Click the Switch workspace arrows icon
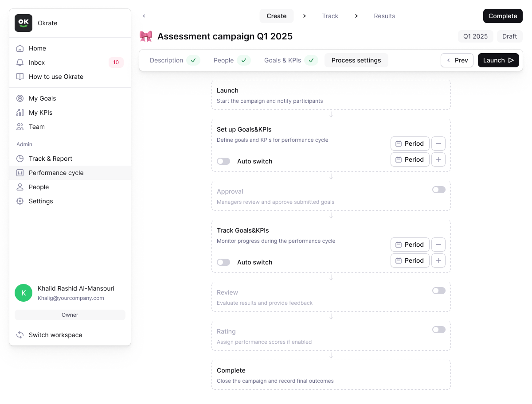The height and width of the screenshot is (404, 532). pyautogui.click(x=20, y=335)
